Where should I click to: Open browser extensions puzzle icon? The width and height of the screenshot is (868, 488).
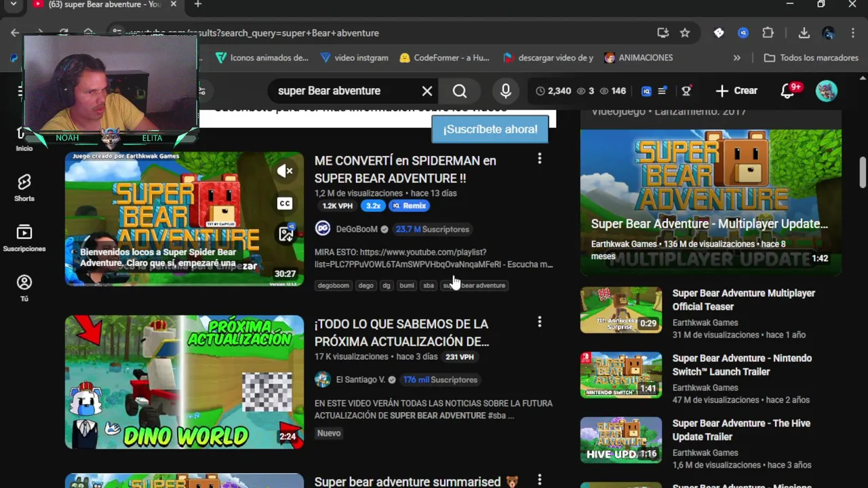pos(768,33)
